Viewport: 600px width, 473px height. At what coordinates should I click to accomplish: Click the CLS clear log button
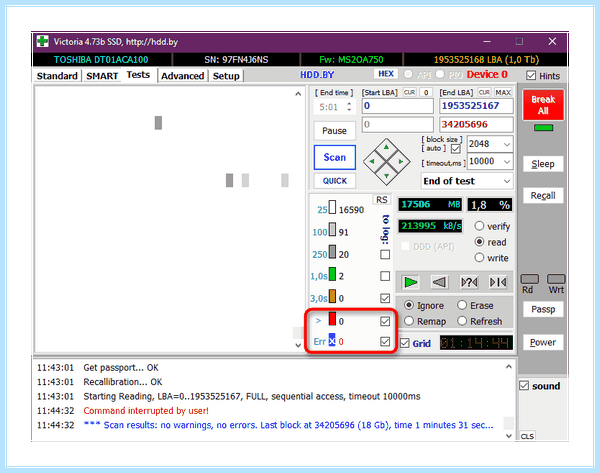pos(527,436)
